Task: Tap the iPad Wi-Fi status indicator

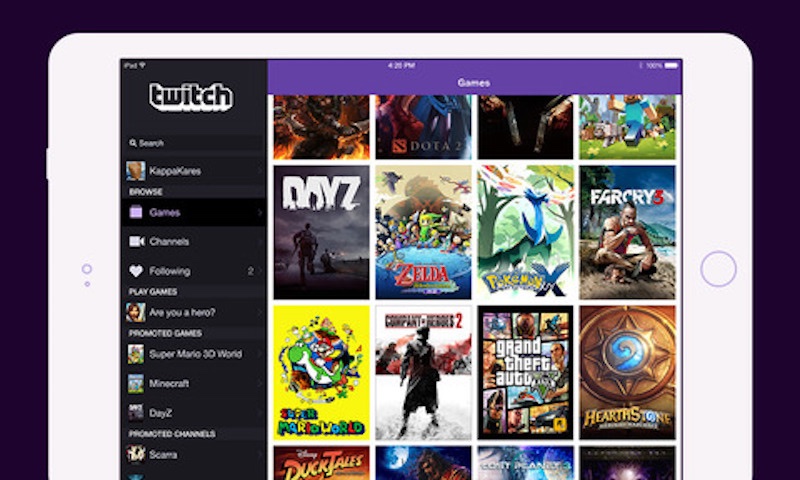Action: pos(143,65)
